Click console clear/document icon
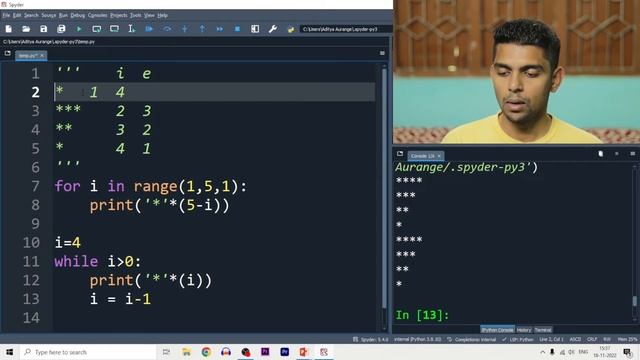 click(601, 154)
